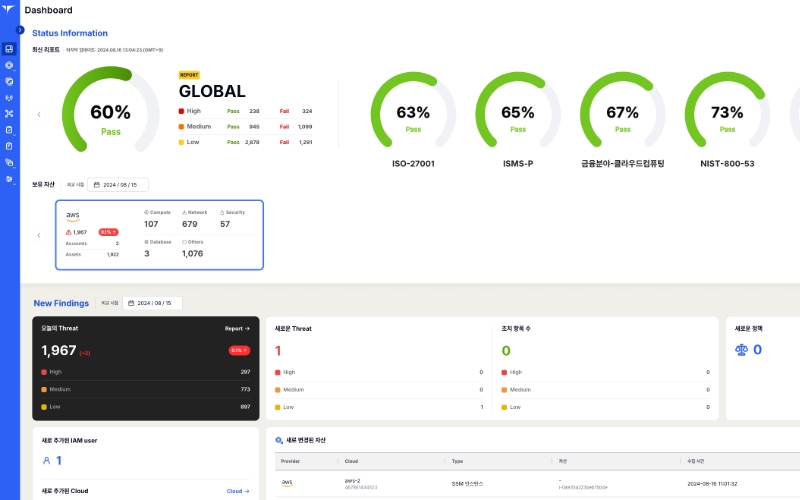Click the REPORT badge above GLOBAL

pyautogui.click(x=189, y=75)
